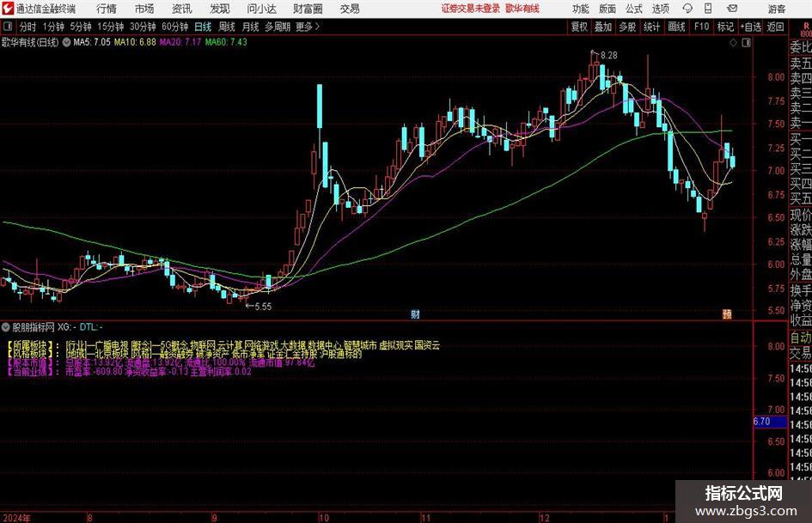The height and width of the screenshot is (523, 812).
Task: Open the 行情 menu
Action: (x=107, y=9)
